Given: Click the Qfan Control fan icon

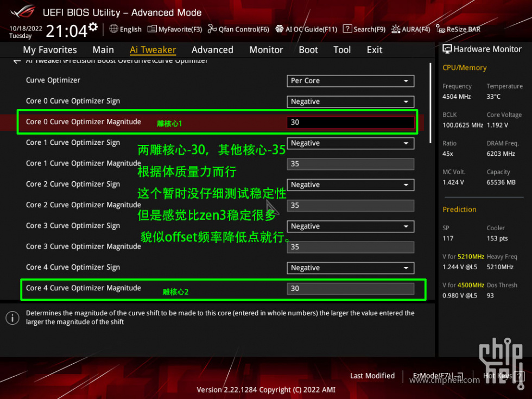Looking at the screenshot, I should 212,29.
